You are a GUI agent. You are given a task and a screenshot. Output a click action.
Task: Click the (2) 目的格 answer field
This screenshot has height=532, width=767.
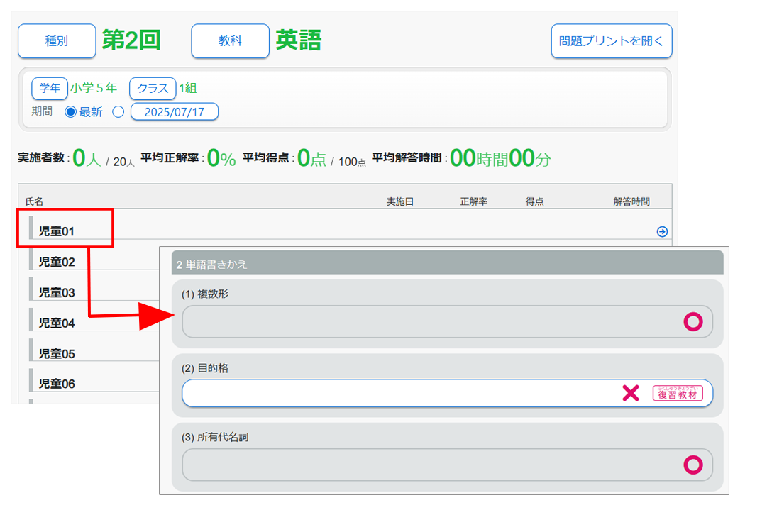pyautogui.click(x=397, y=393)
